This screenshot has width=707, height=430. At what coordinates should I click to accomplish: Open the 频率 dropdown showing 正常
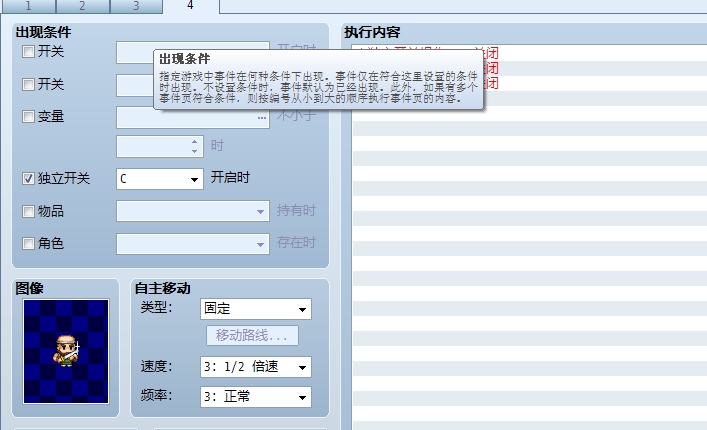point(256,397)
